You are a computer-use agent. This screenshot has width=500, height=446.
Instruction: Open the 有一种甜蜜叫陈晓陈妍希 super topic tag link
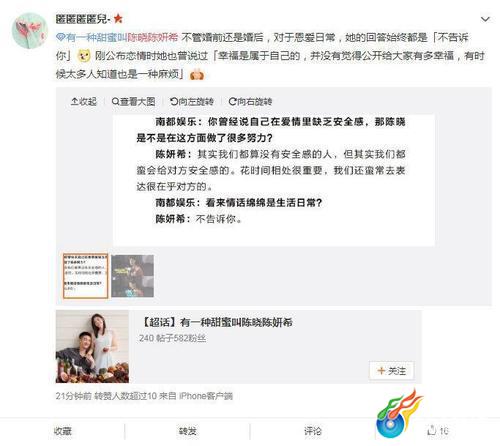pos(117,37)
